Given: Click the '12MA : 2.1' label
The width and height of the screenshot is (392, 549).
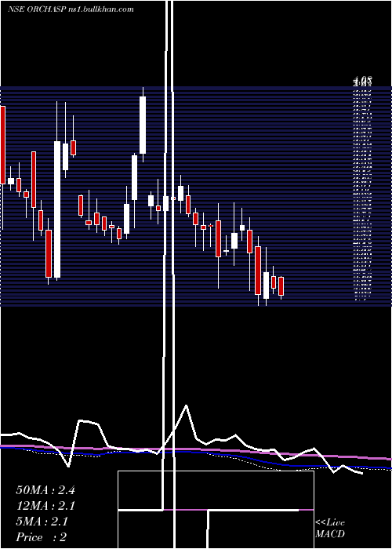Looking at the screenshot, I should pos(45,506).
